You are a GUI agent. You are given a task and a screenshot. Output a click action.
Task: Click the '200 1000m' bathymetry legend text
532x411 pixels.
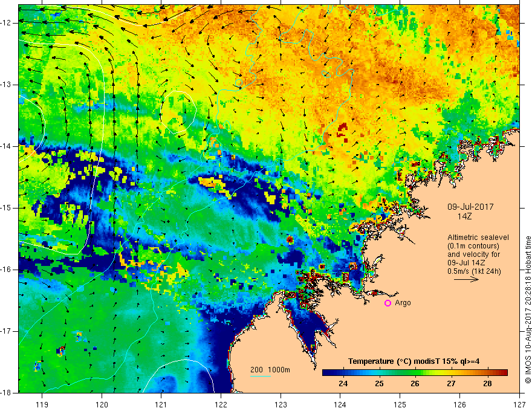pos(270,370)
